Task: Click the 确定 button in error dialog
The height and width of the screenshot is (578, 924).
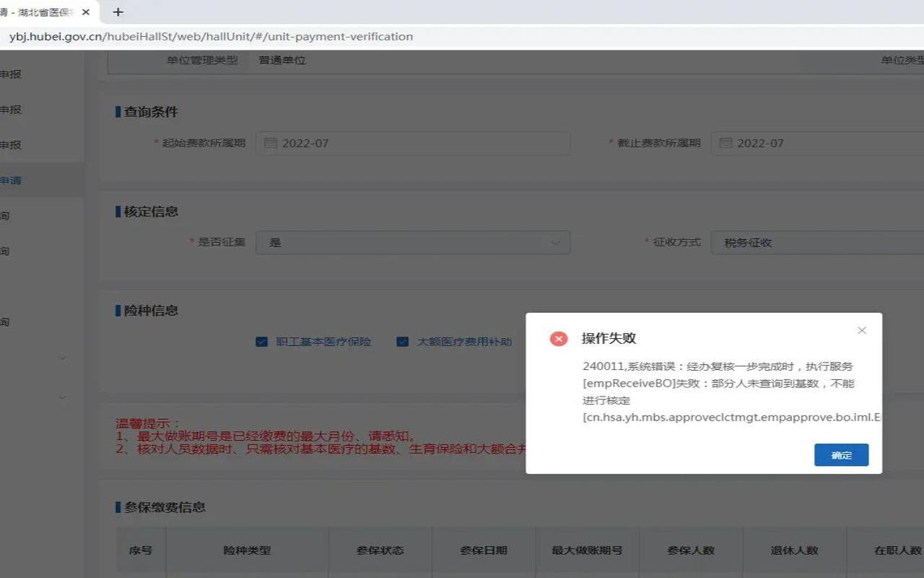Action: pyautogui.click(x=841, y=455)
